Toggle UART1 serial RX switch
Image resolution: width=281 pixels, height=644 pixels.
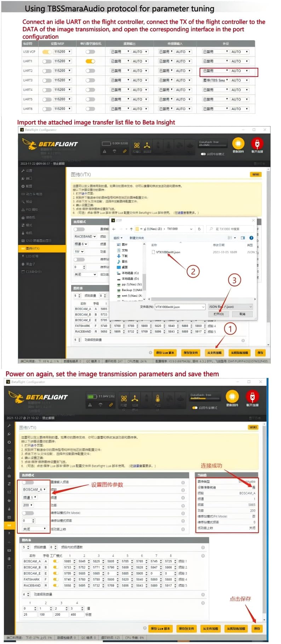coord(91,61)
